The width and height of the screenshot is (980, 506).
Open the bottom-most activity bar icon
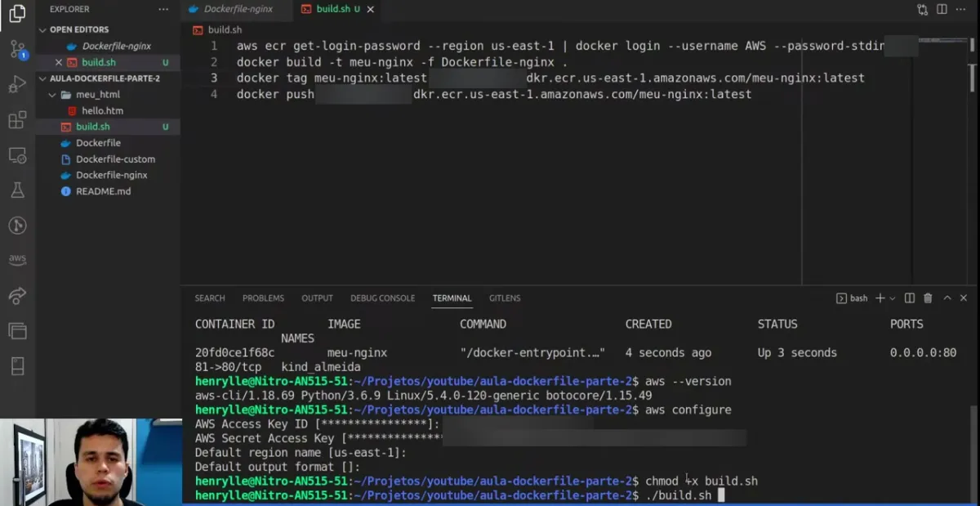pyautogui.click(x=17, y=365)
